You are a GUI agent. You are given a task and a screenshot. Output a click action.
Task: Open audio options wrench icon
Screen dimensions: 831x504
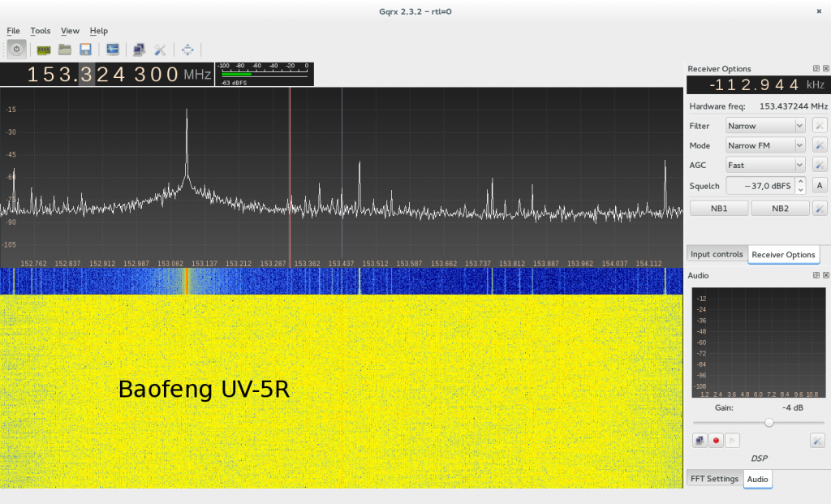click(x=817, y=441)
